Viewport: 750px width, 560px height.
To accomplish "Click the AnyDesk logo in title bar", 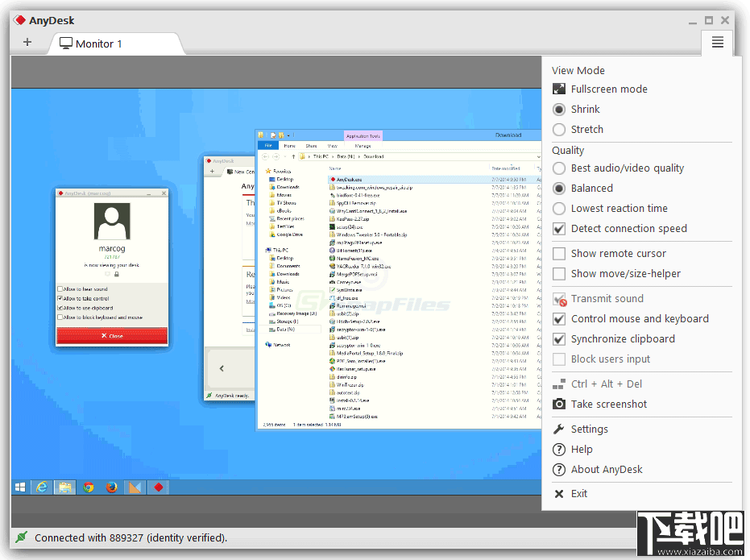I will click(x=19, y=20).
